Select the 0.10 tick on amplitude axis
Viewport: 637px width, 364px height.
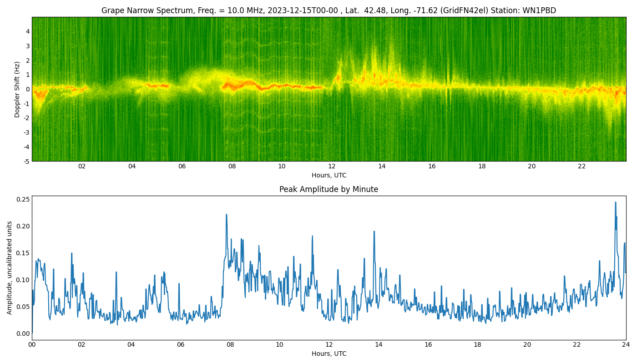pos(24,280)
